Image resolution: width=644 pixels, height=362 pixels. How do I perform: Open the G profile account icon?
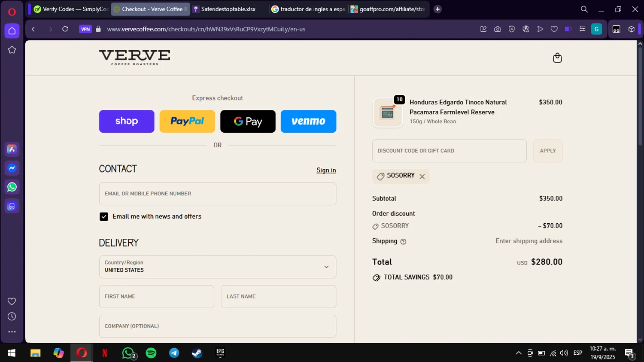pos(596,29)
